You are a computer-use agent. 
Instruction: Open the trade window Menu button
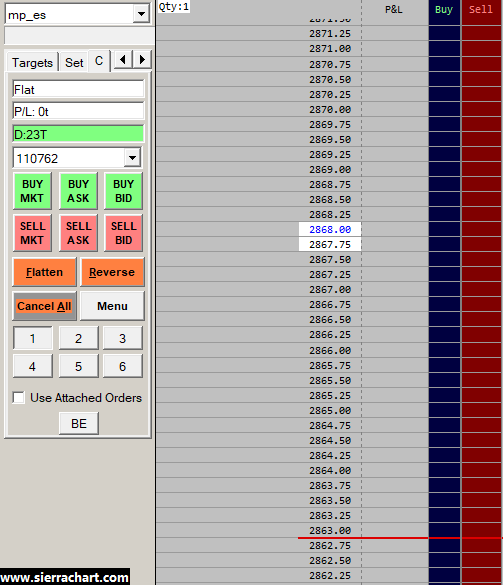point(112,306)
